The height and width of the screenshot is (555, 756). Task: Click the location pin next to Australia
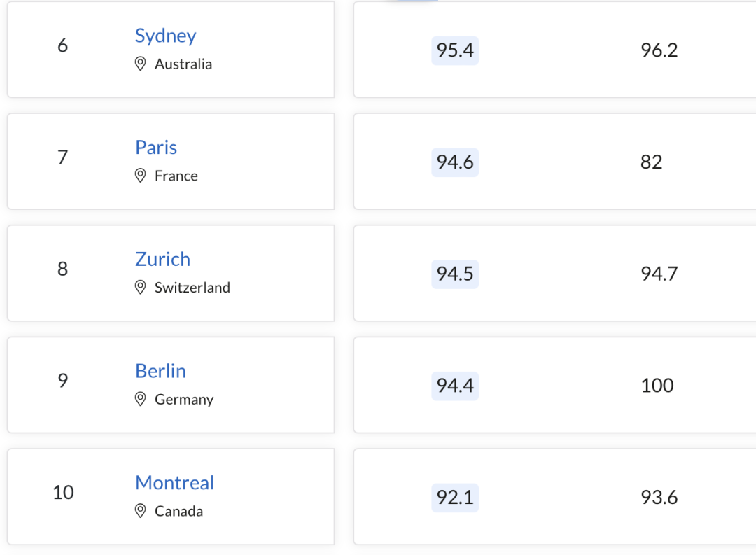[x=140, y=64]
